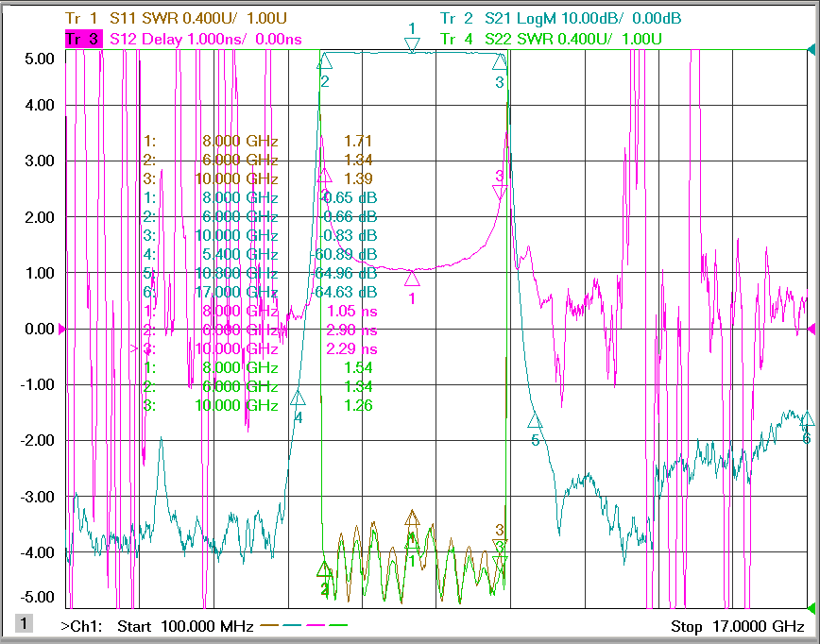This screenshot has height=644, width=820.
Task: Click the magenta reference level arrow at left
Action: click(61, 330)
